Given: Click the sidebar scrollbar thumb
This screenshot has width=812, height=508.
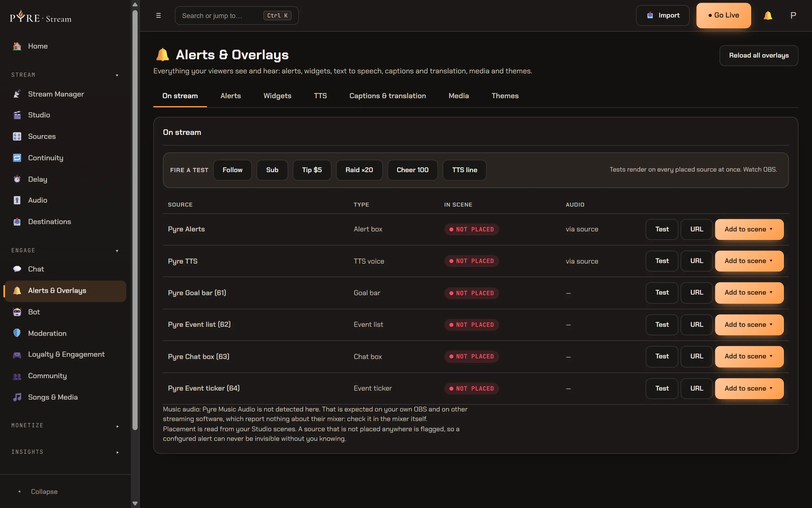Looking at the screenshot, I should tap(135, 220).
